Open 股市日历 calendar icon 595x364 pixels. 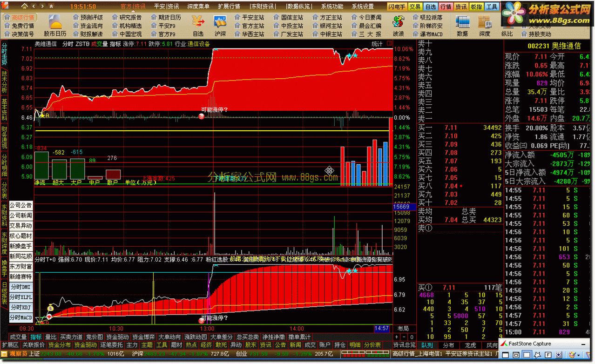click(x=55, y=26)
